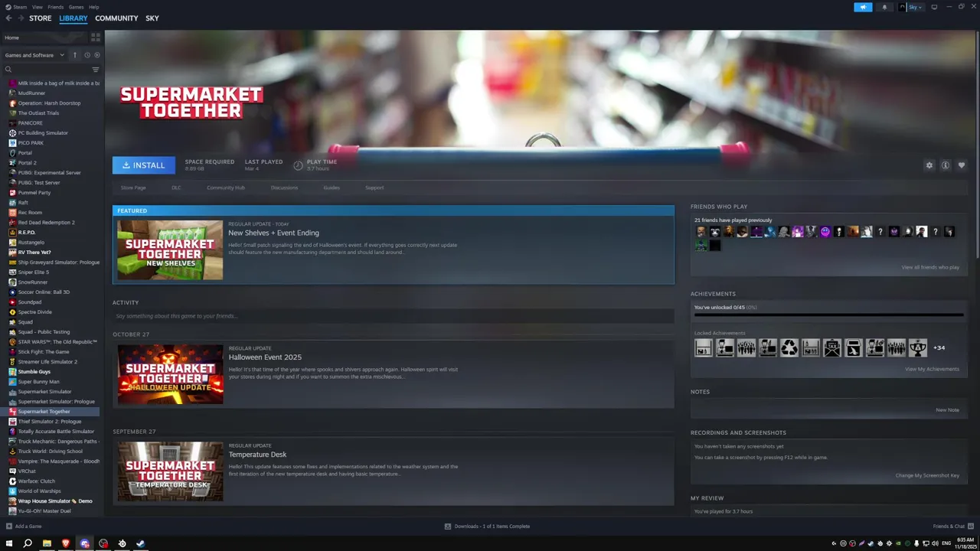Open the SKY profile tab

[152, 18]
